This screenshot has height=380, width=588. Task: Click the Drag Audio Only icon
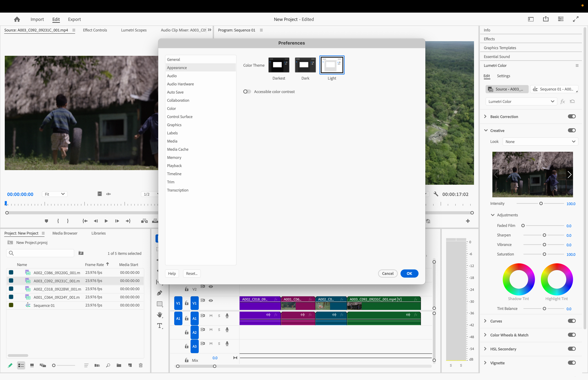pyautogui.click(x=109, y=194)
